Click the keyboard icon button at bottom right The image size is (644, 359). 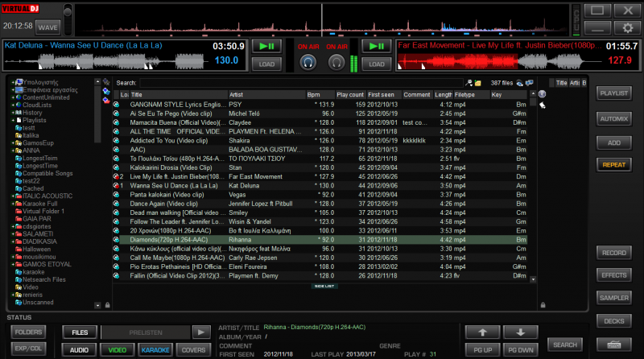click(614, 345)
